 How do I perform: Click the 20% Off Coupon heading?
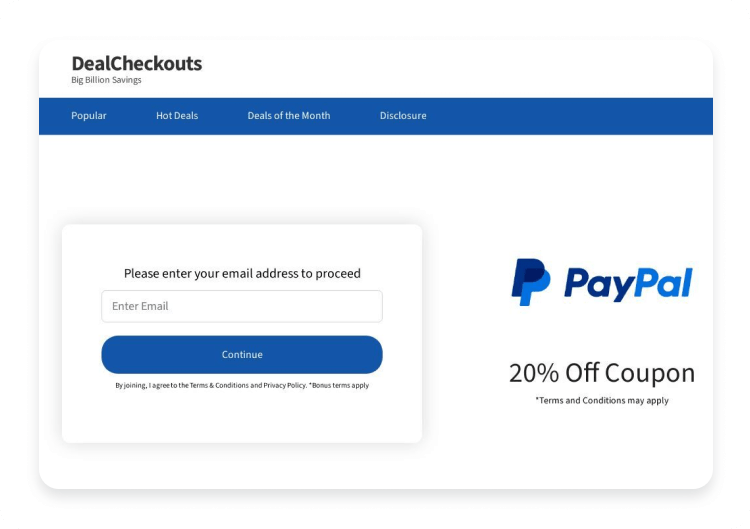pos(602,373)
